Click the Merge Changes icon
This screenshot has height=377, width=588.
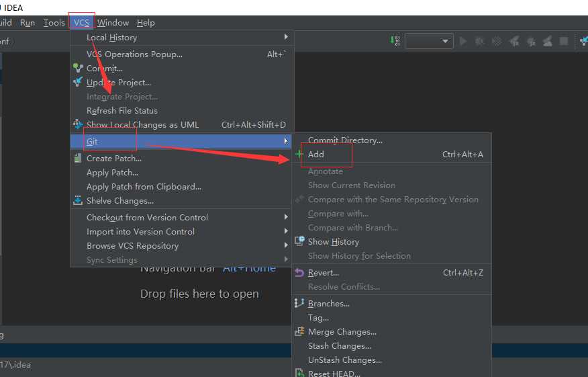coord(299,331)
